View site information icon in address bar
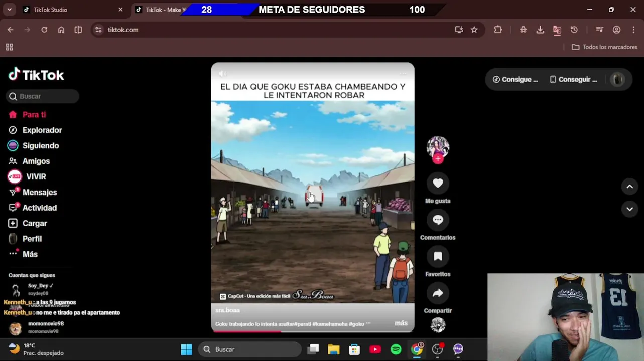The image size is (644, 361). (x=98, y=30)
